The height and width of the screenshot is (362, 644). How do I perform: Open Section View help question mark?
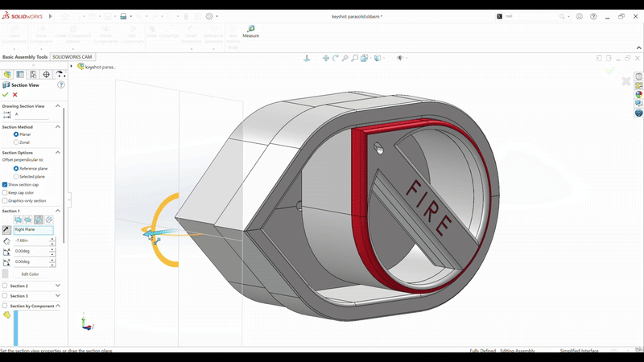[61, 84]
